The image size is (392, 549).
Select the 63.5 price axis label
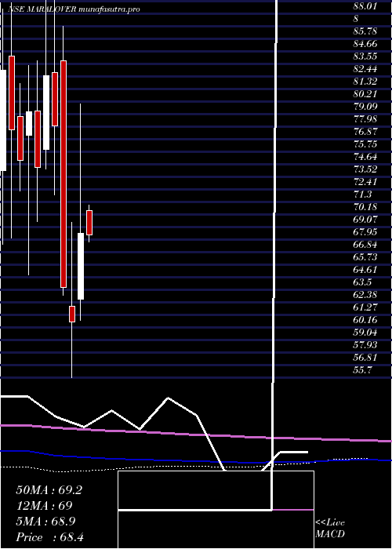click(x=363, y=282)
